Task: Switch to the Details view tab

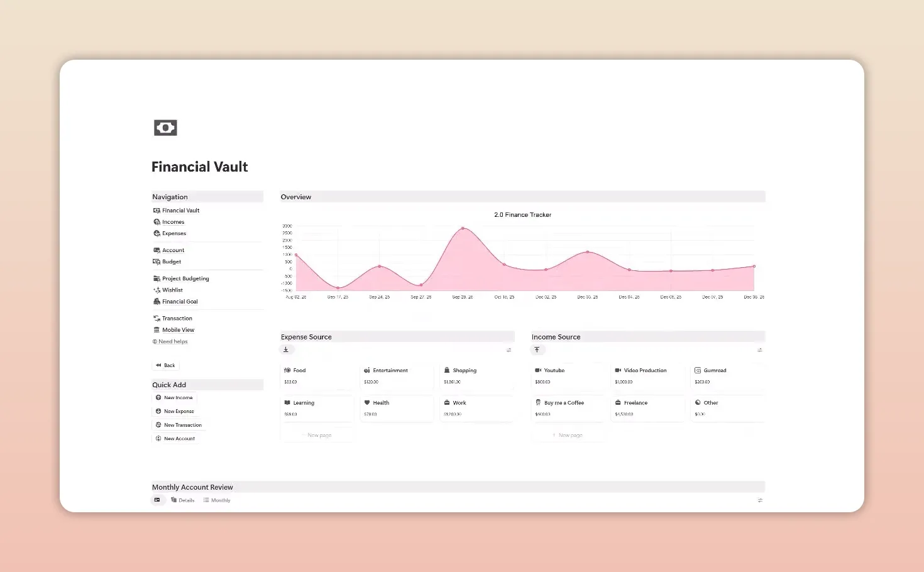Action: (x=183, y=500)
